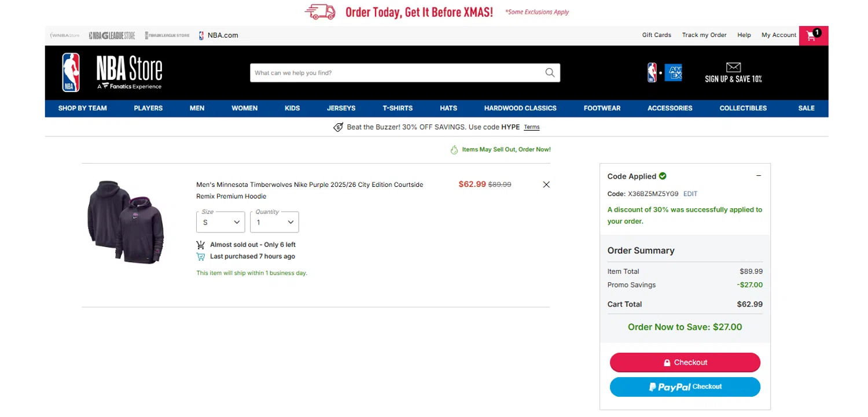The image size is (868, 417).
Task: Open the NBA G League Store logo
Action: (x=112, y=35)
